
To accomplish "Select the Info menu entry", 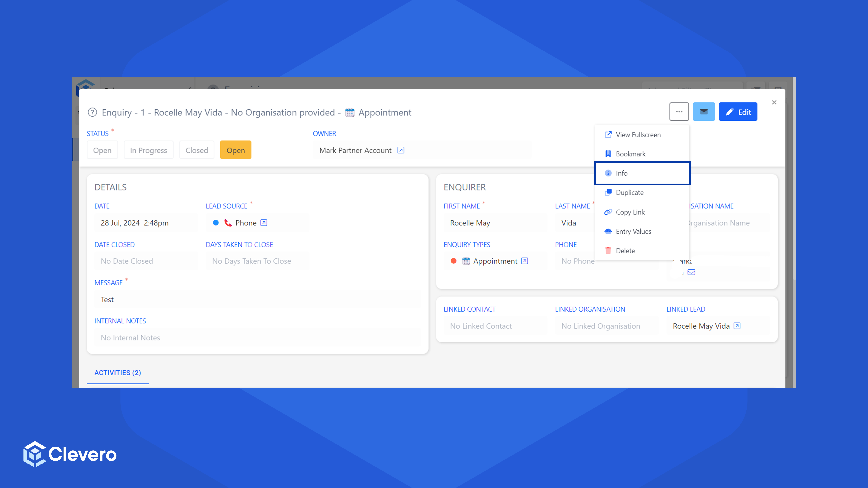I will coord(622,173).
